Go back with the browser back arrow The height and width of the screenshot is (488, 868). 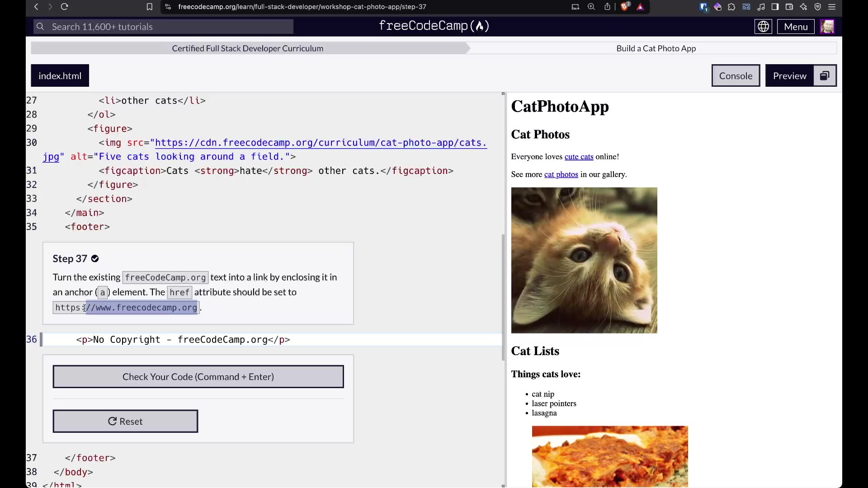point(36,7)
